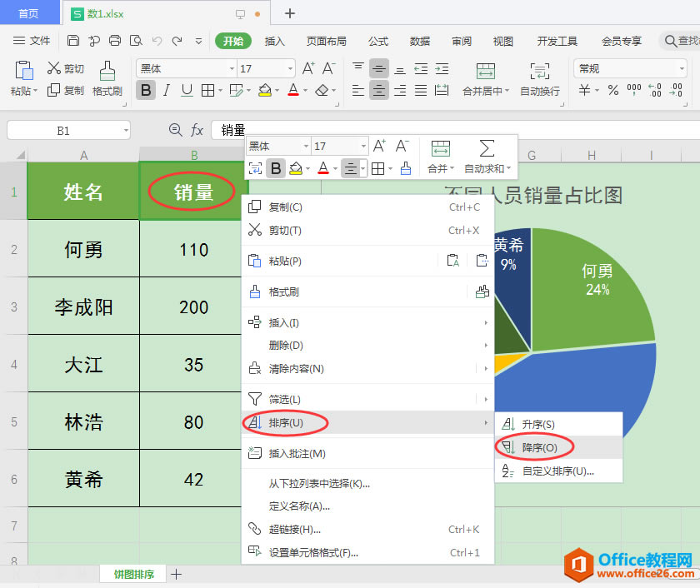The width and height of the screenshot is (700, 588).
Task: Expand the Name Box dropdown showing B1
Action: (x=124, y=130)
